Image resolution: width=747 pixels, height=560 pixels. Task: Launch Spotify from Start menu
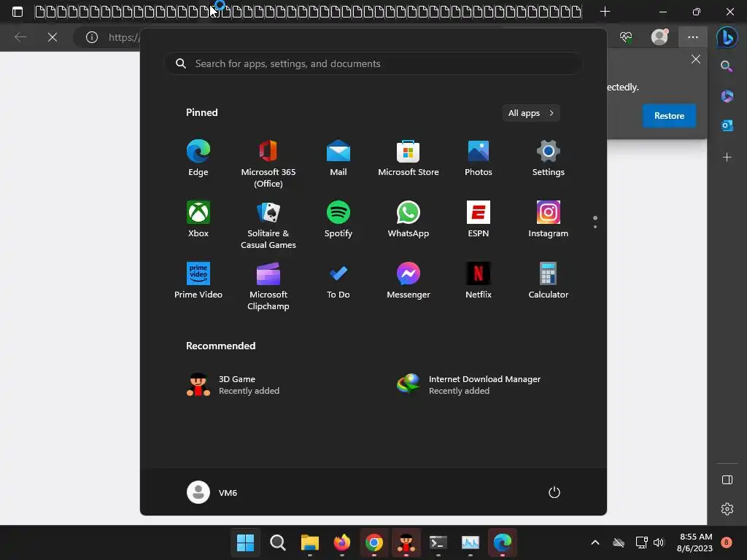[x=338, y=219]
